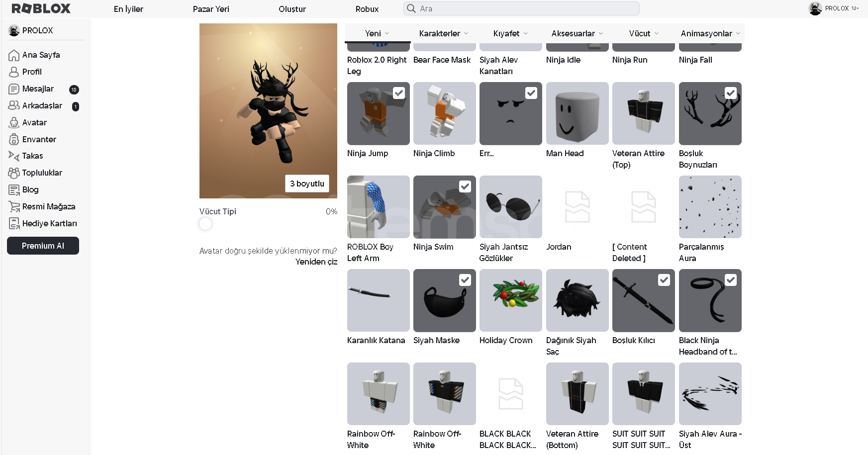Click the Yeniden çiz link
The image size is (868, 455).
click(x=316, y=262)
